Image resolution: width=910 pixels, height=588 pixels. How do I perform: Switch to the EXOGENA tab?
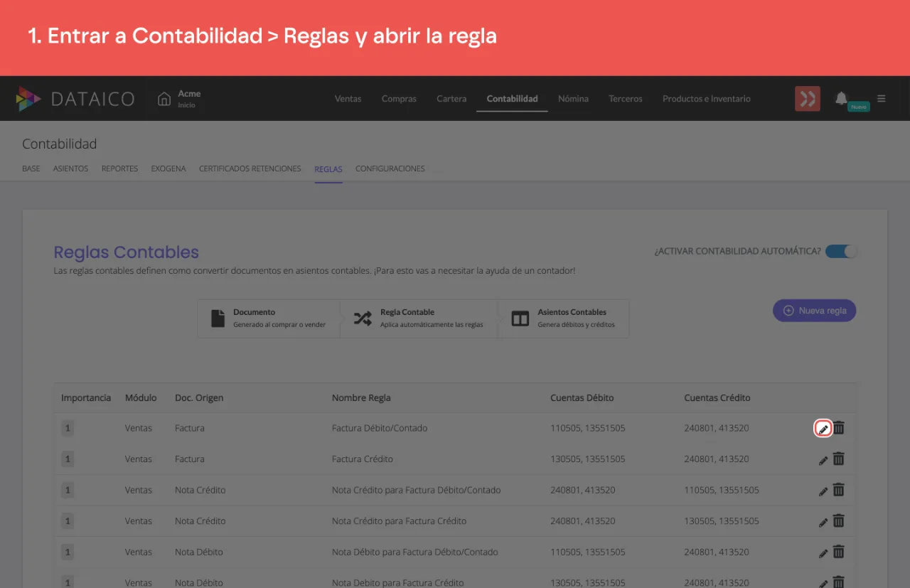point(168,169)
